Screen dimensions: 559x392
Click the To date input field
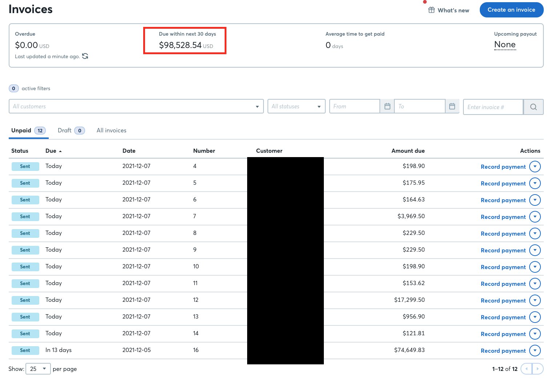[420, 106]
